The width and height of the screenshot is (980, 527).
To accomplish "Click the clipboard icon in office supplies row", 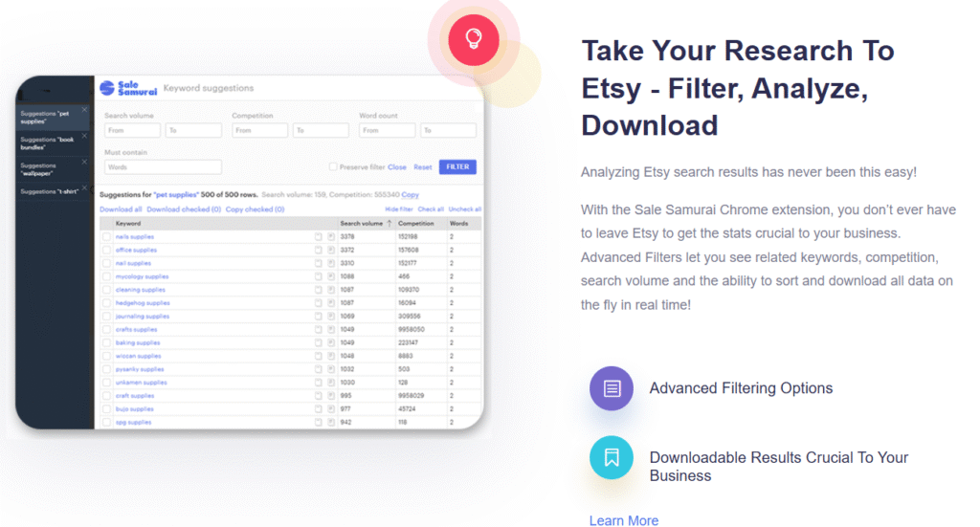I will (318, 250).
